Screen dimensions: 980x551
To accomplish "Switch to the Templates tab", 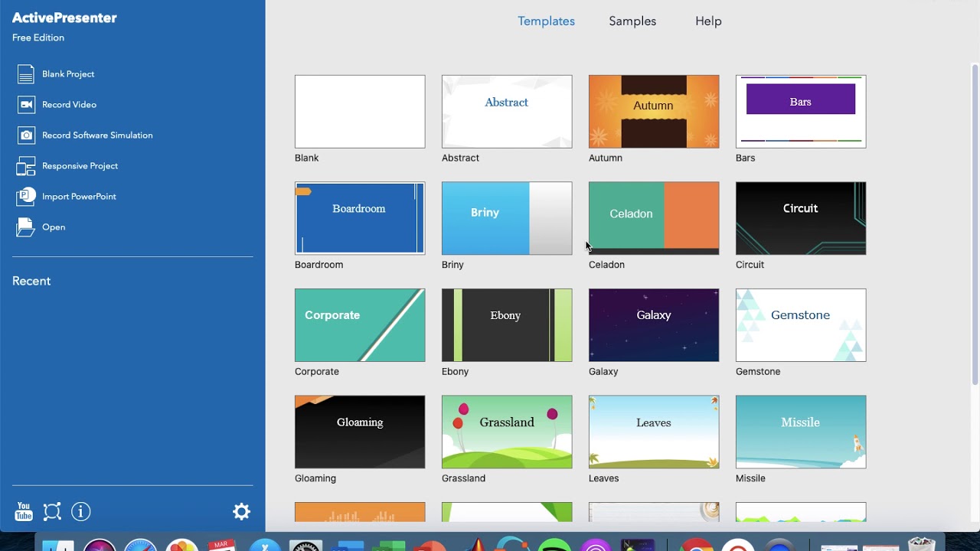I will tap(546, 21).
